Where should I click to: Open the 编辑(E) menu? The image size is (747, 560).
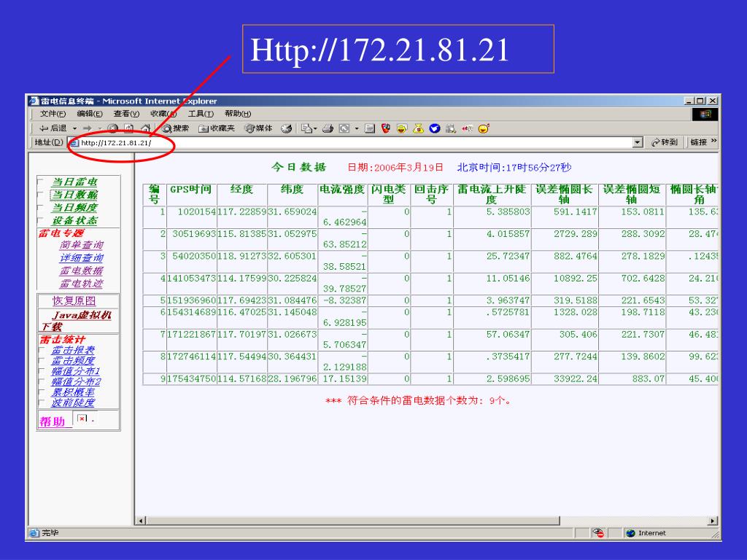90,114
